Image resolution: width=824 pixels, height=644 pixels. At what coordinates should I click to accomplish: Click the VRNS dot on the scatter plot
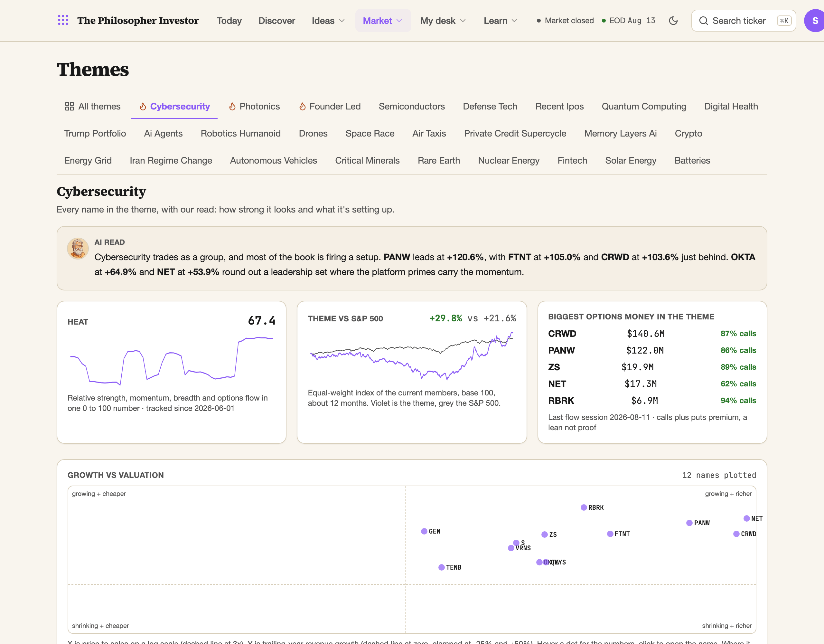click(511, 548)
